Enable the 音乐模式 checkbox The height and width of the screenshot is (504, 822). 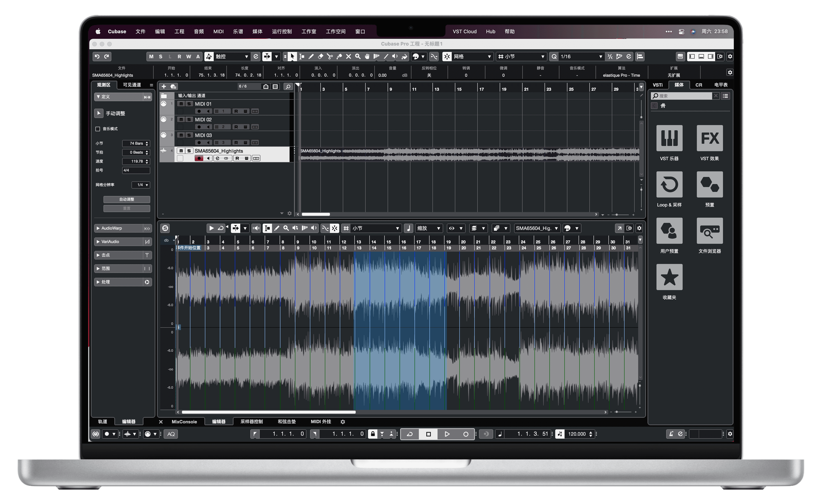pyautogui.click(x=98, y=129)
